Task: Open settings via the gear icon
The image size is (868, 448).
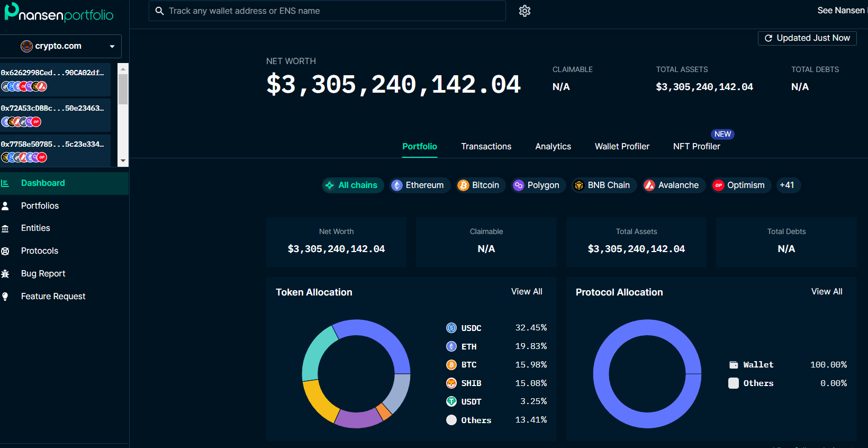Action: tap(525, 11)
